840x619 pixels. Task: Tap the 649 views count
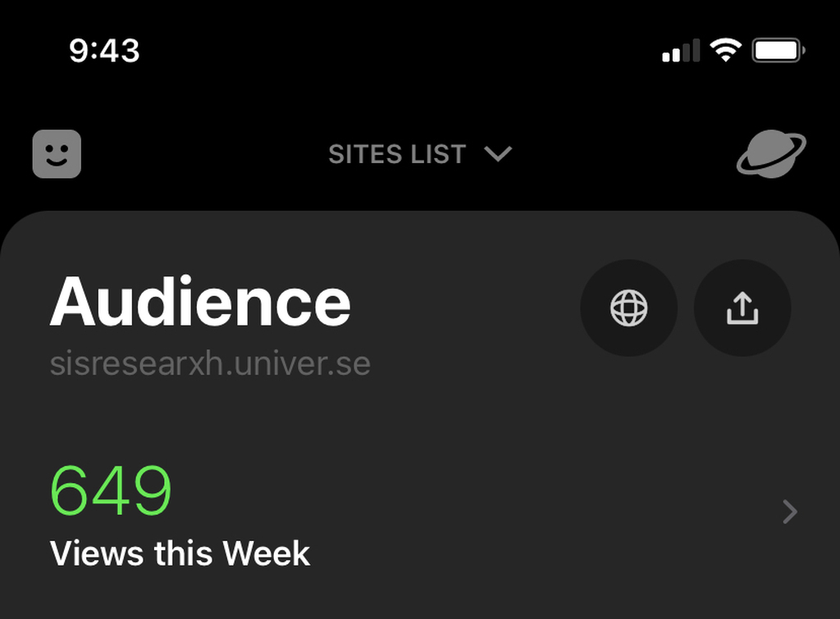111,490
